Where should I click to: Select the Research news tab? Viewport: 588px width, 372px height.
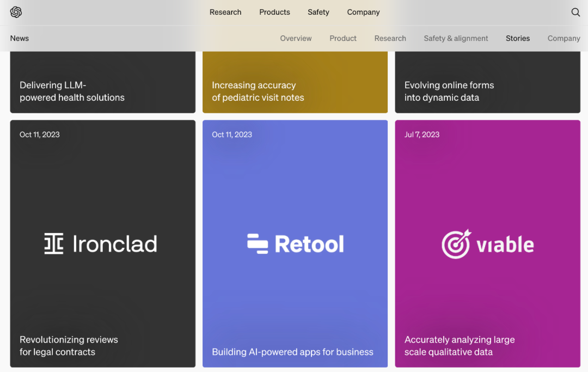click(x=390, y=38)
